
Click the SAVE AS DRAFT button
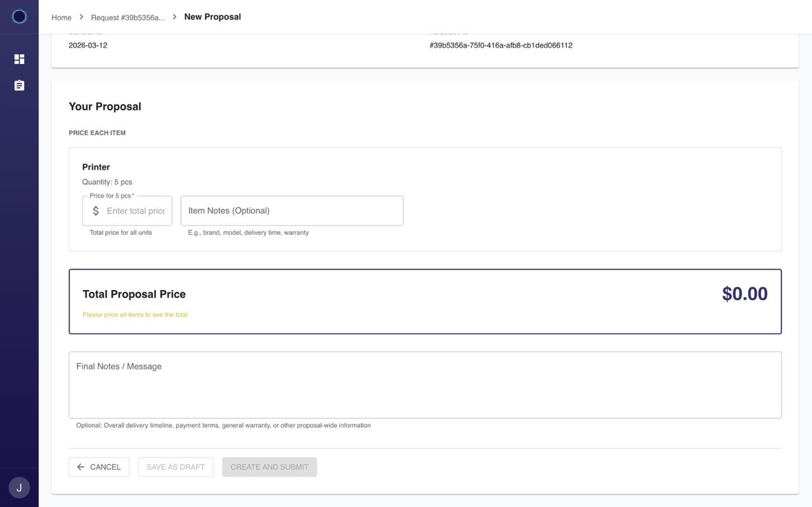[176, 467]
